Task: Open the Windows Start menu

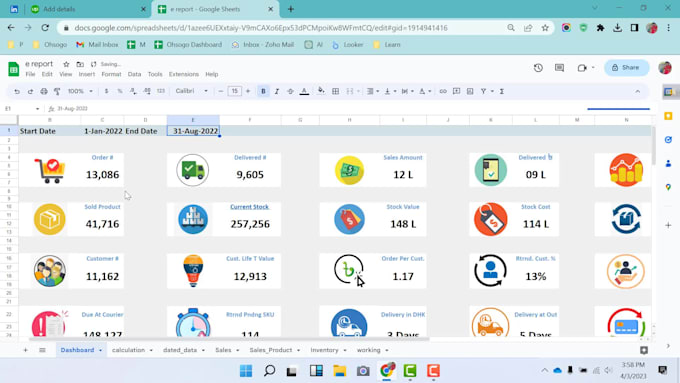Action: [x=246, y=370]
